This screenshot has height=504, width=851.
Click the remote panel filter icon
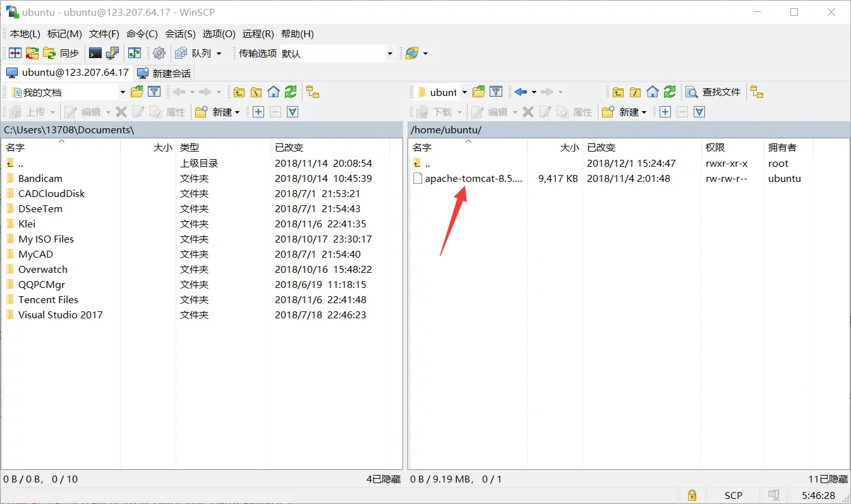click(496, 92)
